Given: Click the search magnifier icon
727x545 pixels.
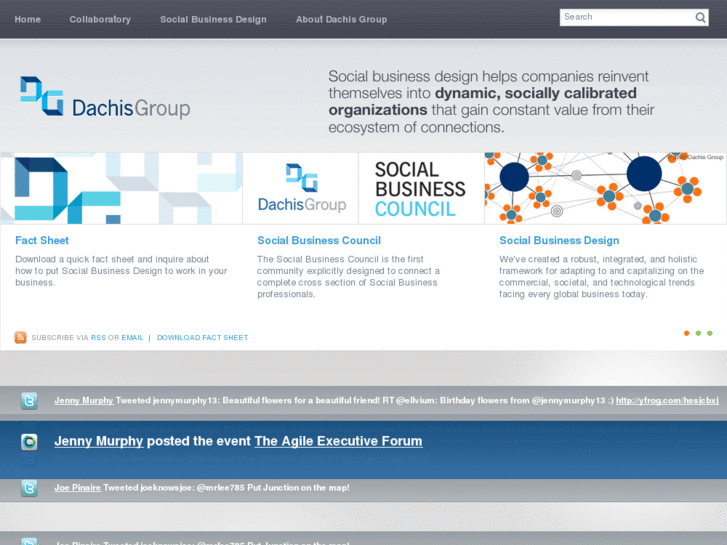Looking at the screenshot, I should click(700, 18).
